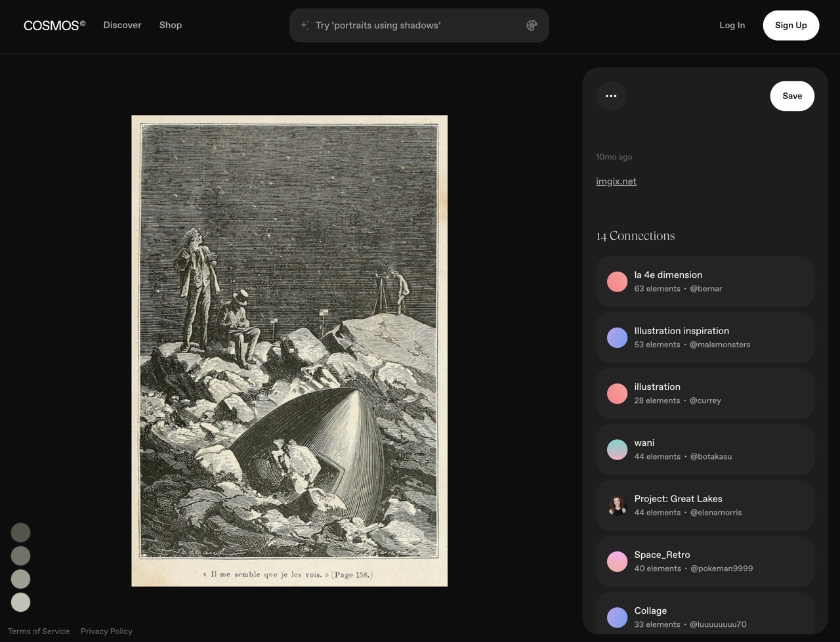The height and width of the screenshot is (642, 840).
Task: Select the darkest olive color swatch
Action: pyautogui.click(x=20, y=532)
